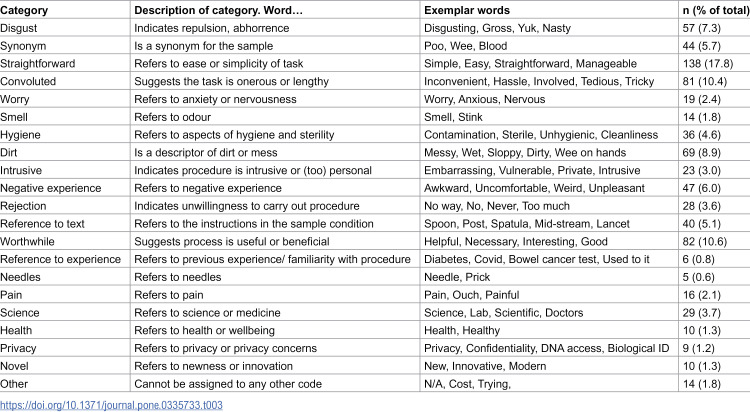This screenshot has height=412, width=750.
Task: Select the 'Worthwhile' category cell
Action: point(27,242)
